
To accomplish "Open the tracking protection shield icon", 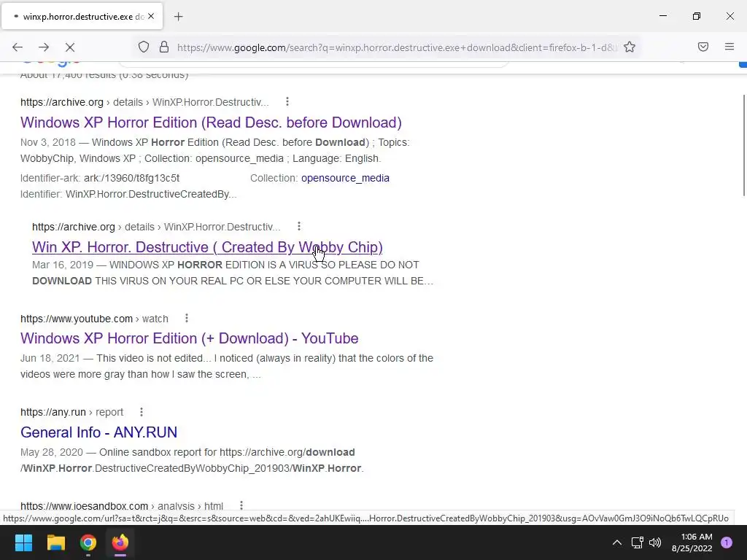I will coord(144,47).
